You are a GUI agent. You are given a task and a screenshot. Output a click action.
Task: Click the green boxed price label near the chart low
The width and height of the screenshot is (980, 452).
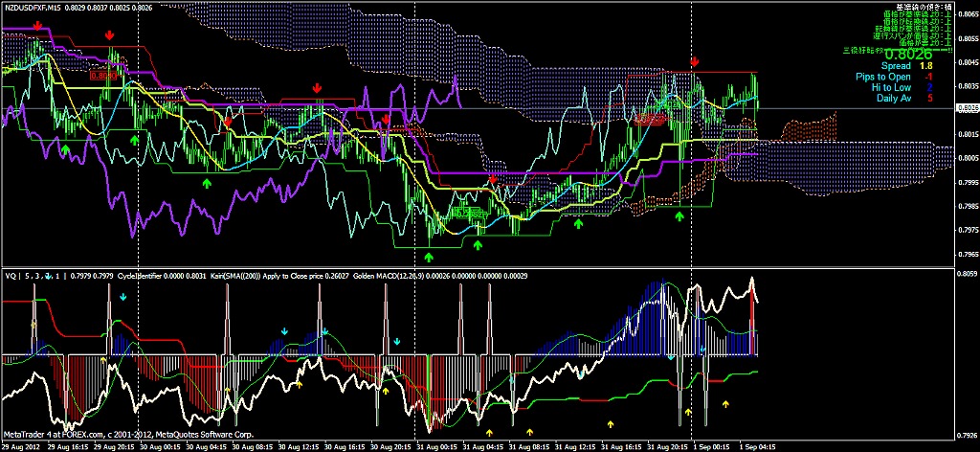point(469,214)
